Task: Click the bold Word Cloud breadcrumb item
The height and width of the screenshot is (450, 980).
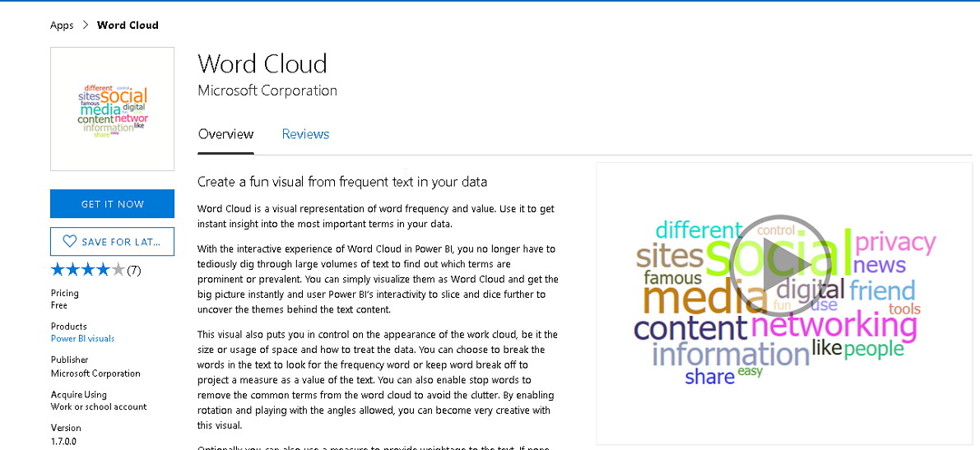Action: (128, 26)
